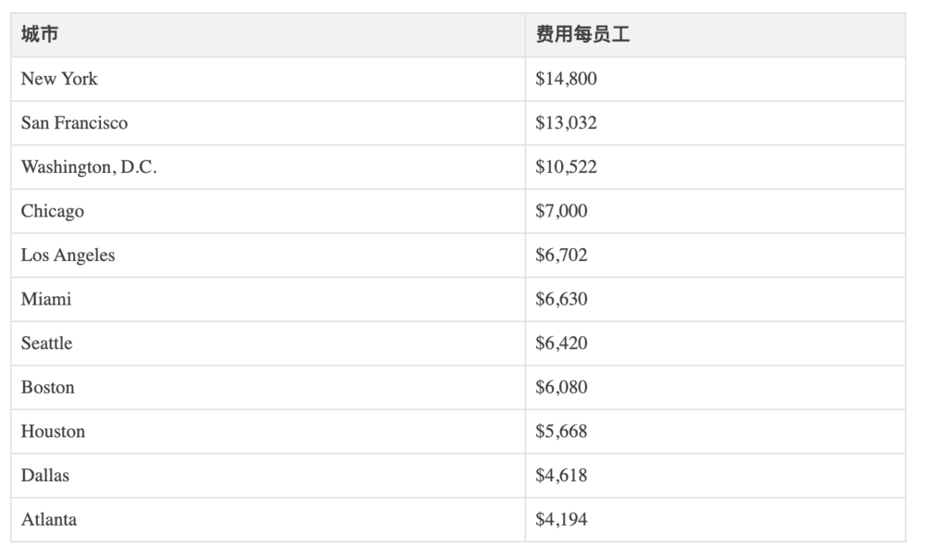The height and width of the screenshot is (560, 926).
Task: Select the $13,032 cost cell
Action: tap(566, 123)
